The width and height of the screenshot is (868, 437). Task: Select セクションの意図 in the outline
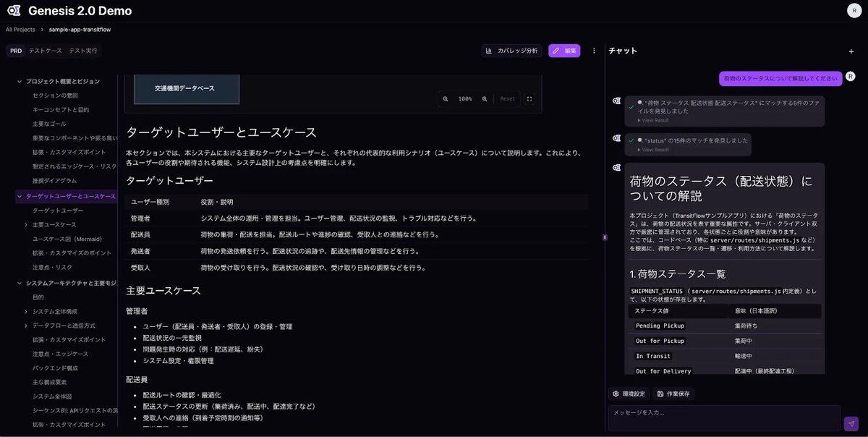coord(55,96)
